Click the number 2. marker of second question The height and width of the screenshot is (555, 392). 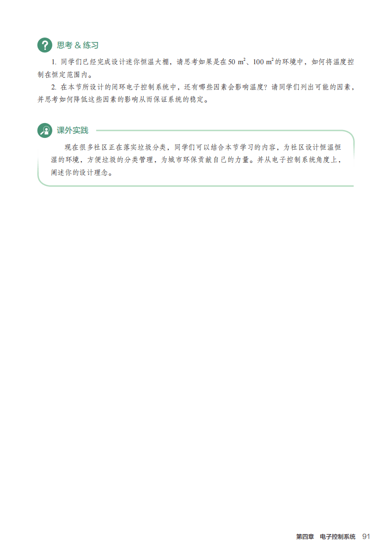tap(54, 87)
